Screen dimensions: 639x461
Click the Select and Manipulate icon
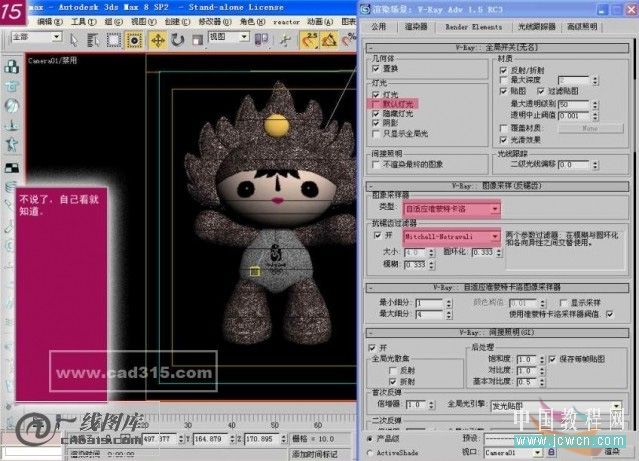click(x=285, y=40)
